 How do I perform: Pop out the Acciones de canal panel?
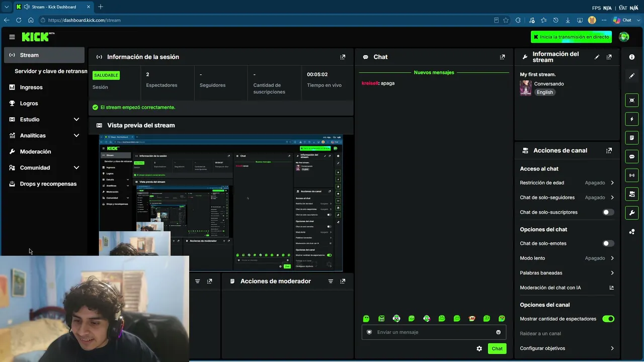[609, 150]
